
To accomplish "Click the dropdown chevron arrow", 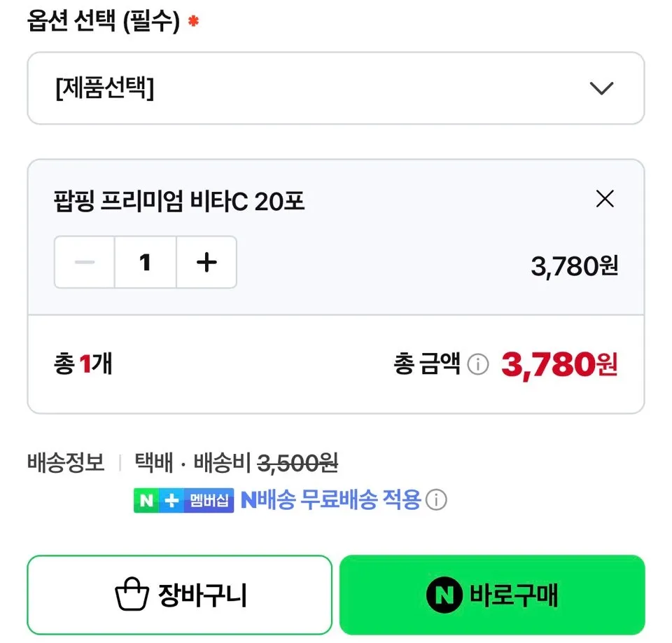I will pyautogui.click(x=601, y=88).
